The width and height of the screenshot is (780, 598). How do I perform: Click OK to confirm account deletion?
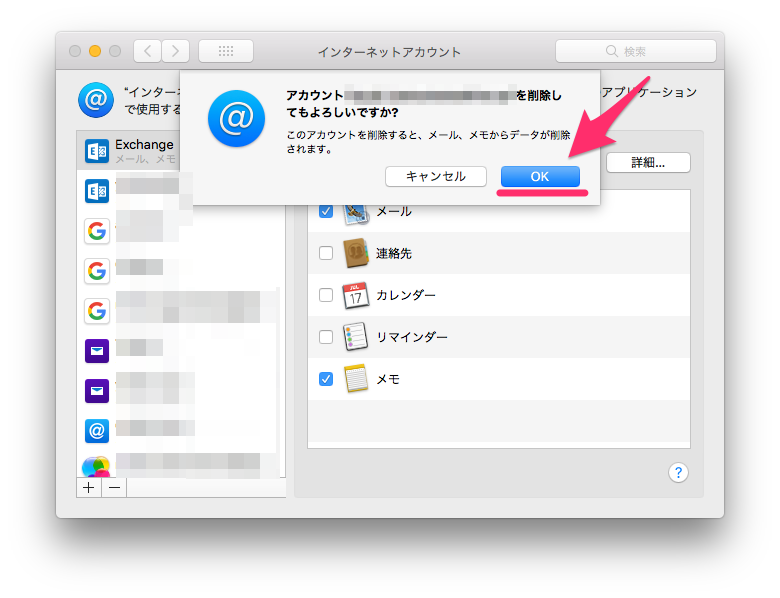pos(540,176)
